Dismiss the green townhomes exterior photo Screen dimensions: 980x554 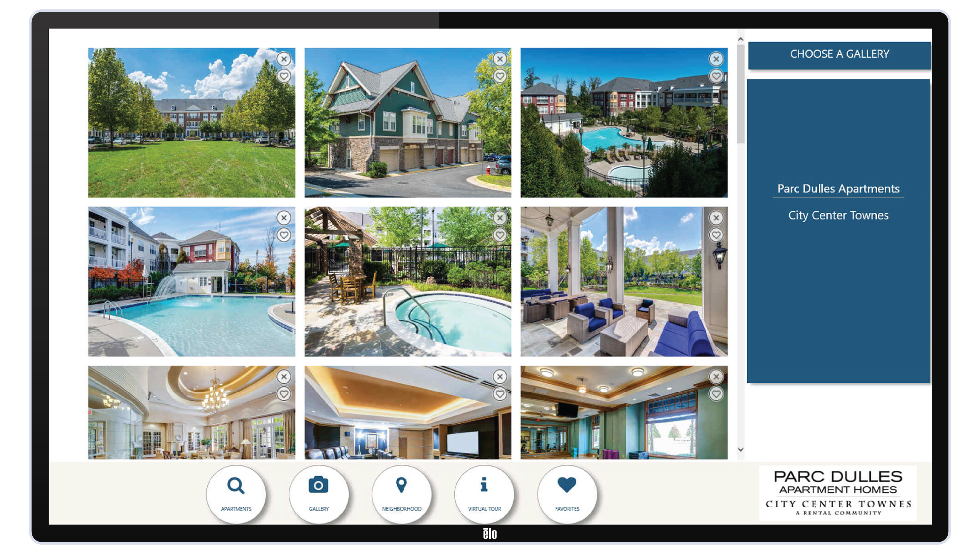(501, 59)
